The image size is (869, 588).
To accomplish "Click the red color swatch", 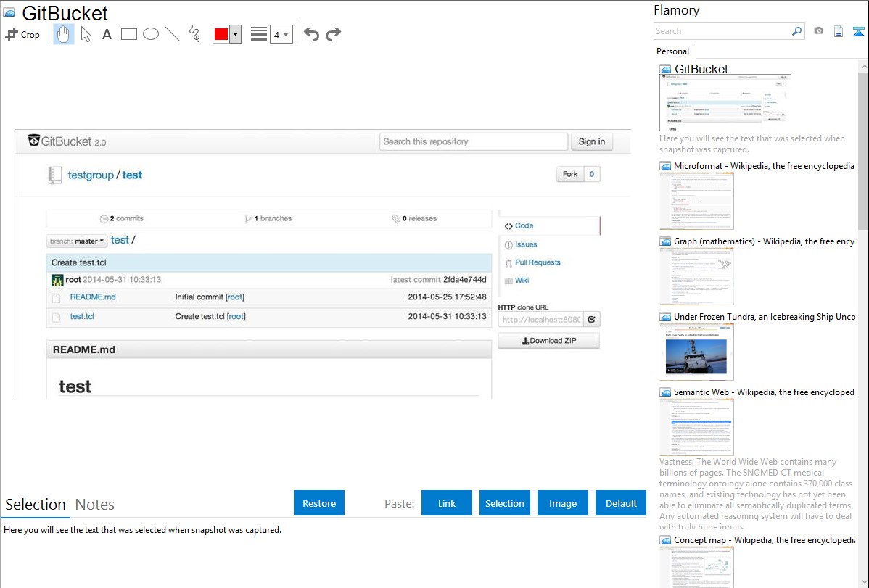I will click(x=221, y=34).
